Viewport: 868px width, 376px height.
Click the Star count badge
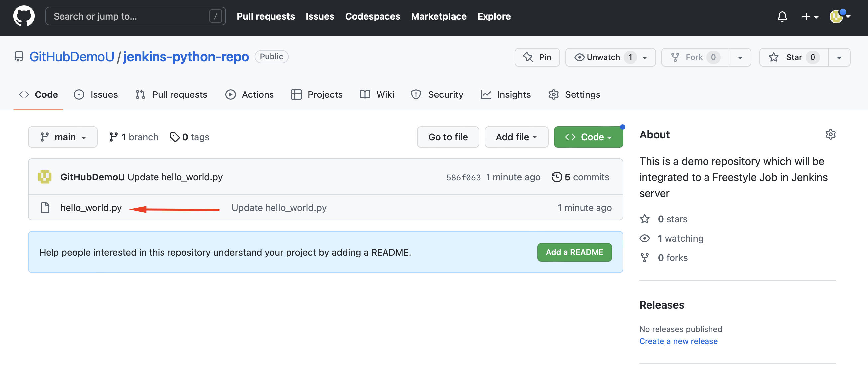tap(813, 57)
